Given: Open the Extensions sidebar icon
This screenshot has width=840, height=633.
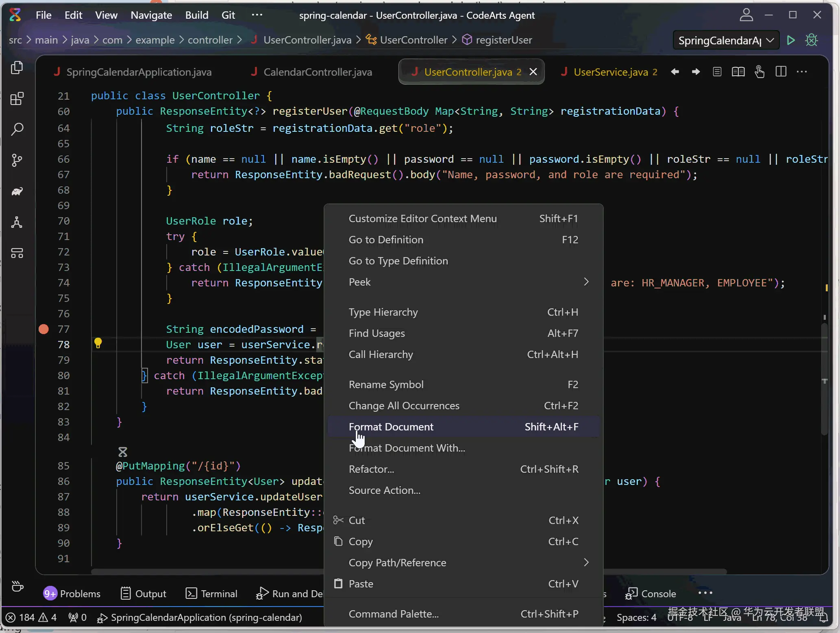Looking at the screenshot, I should (17, 98).
